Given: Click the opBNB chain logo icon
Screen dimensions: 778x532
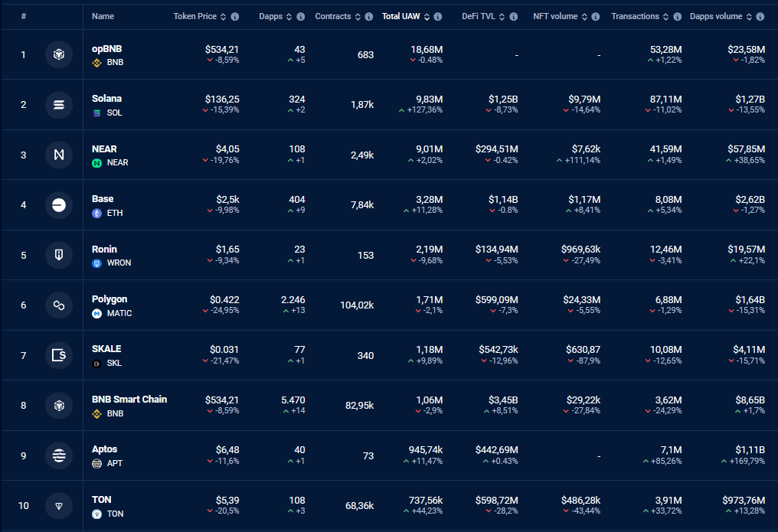Looking at the screenshot, I should coord(58,54).
